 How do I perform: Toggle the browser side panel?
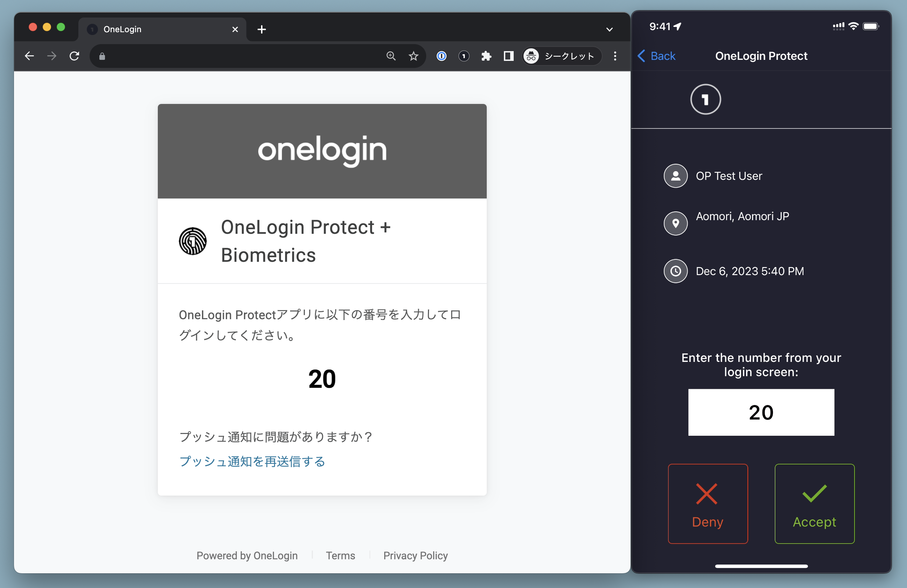[x=508, y=56]
